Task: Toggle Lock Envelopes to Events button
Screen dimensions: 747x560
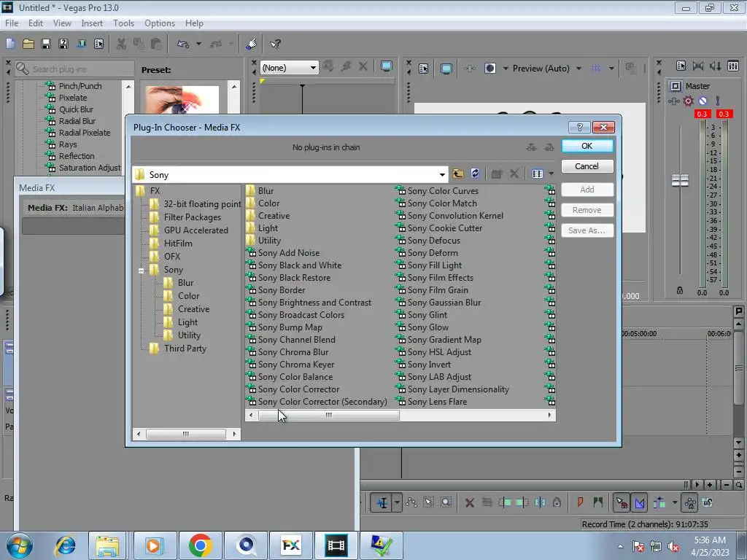Action: 689,502
